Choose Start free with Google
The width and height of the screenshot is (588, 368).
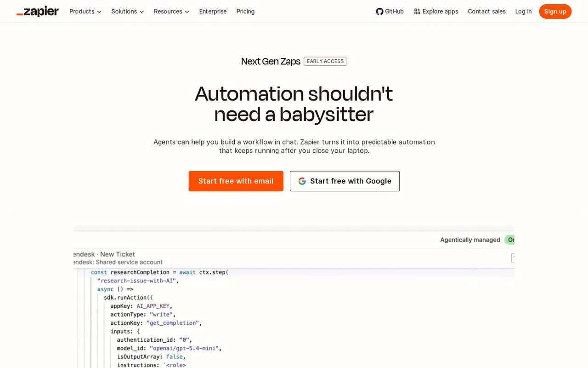345,181
